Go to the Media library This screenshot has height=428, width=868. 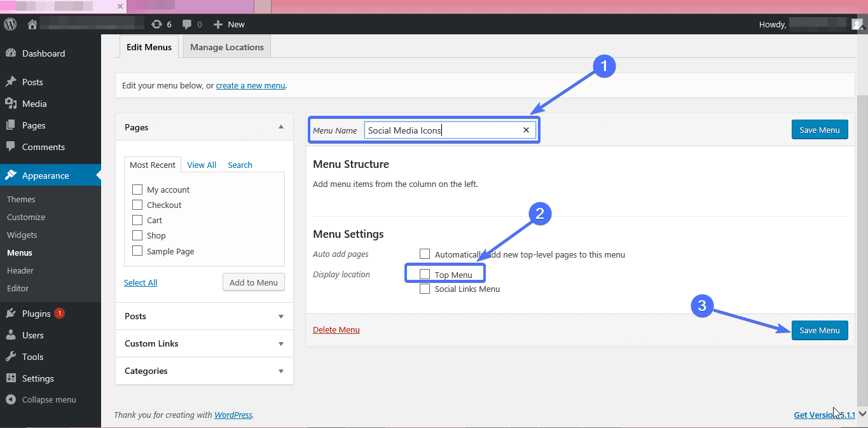(50, 104)
